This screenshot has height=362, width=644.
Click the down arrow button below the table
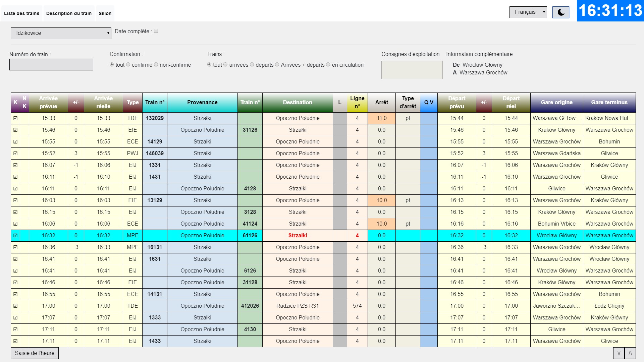[619, 353]
